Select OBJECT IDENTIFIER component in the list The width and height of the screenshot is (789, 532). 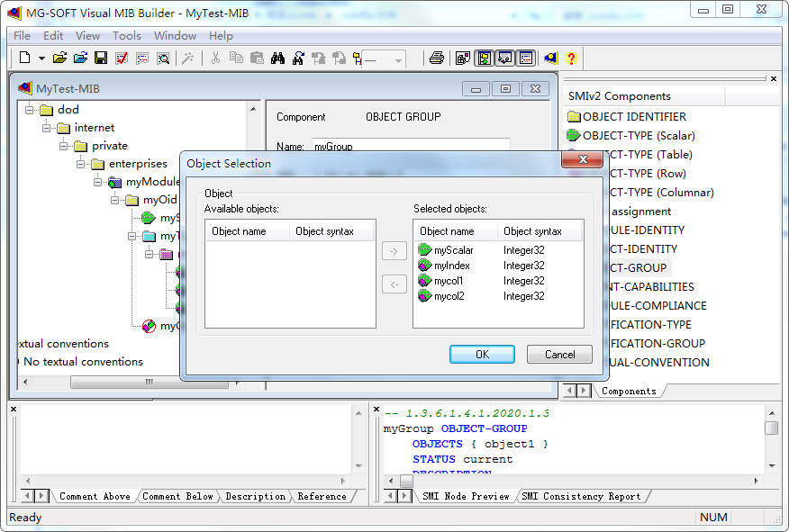pos(633,117)
